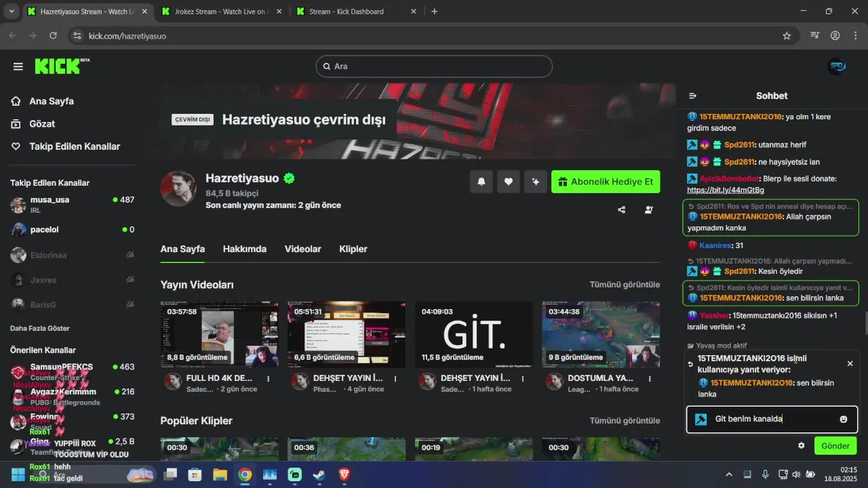Open the browser three-dot menu
868x488 pixels.
point(854,36)
